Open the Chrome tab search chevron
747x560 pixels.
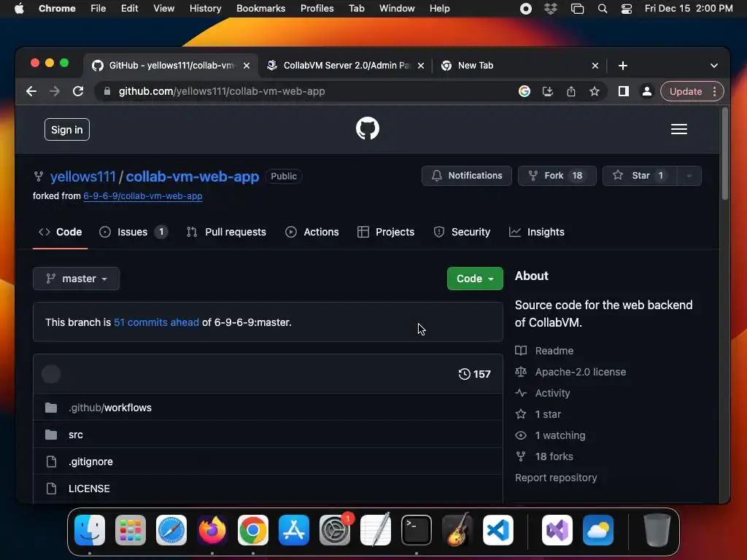[x=713, y=66]
